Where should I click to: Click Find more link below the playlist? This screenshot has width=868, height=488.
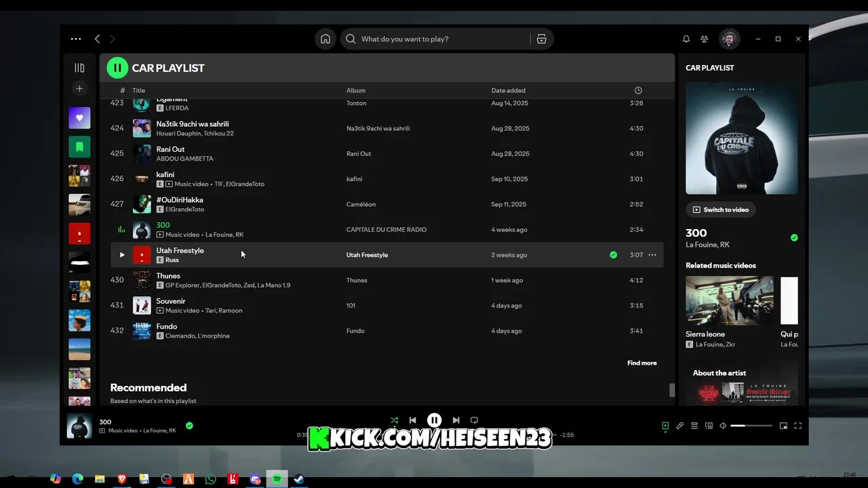coord(642,363)
